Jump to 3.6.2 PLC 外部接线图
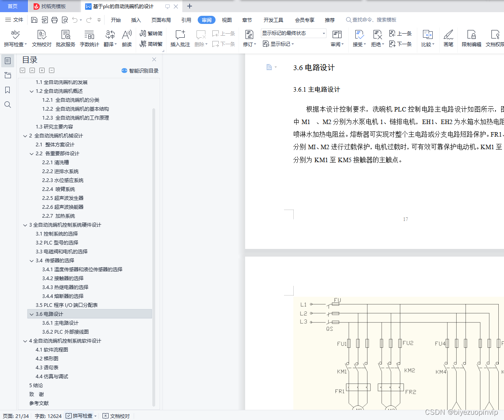This screenshot has width=504, height=420. click(x=65, y=332)
